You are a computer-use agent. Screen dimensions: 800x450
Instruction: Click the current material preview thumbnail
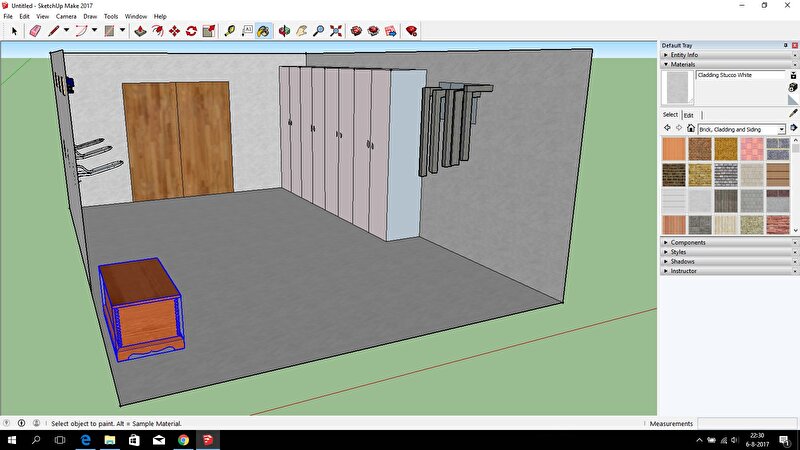(678, 87)
